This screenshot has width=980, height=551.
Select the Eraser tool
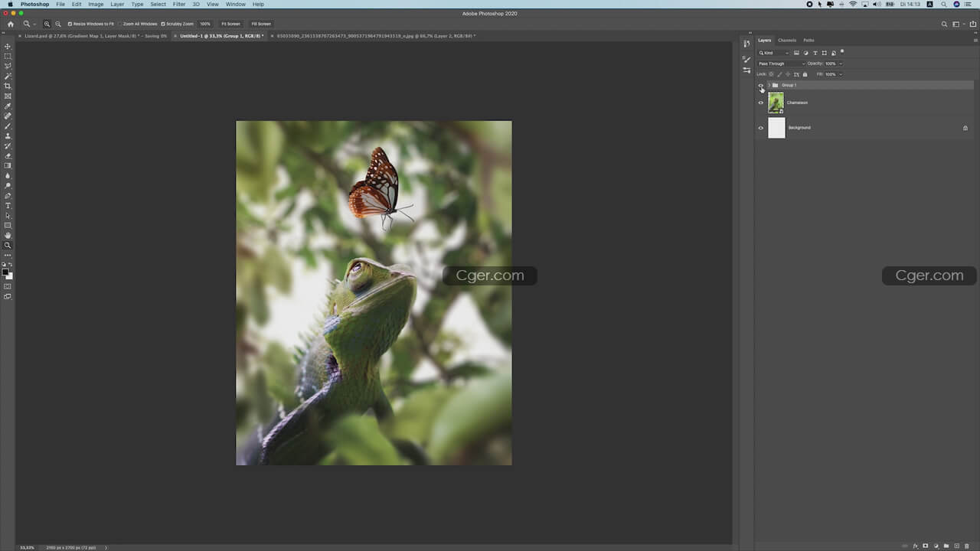coord(8,156)
